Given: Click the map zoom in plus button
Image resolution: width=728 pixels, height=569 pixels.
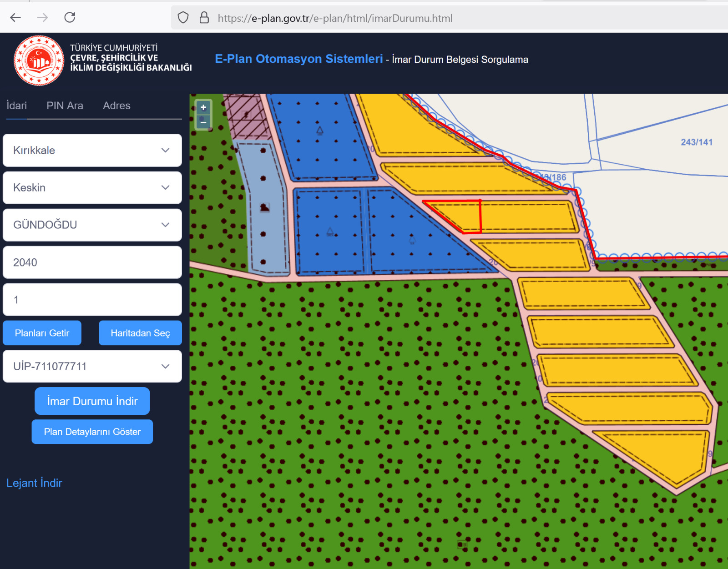Looking at the screenshot, I should (203, 108).
